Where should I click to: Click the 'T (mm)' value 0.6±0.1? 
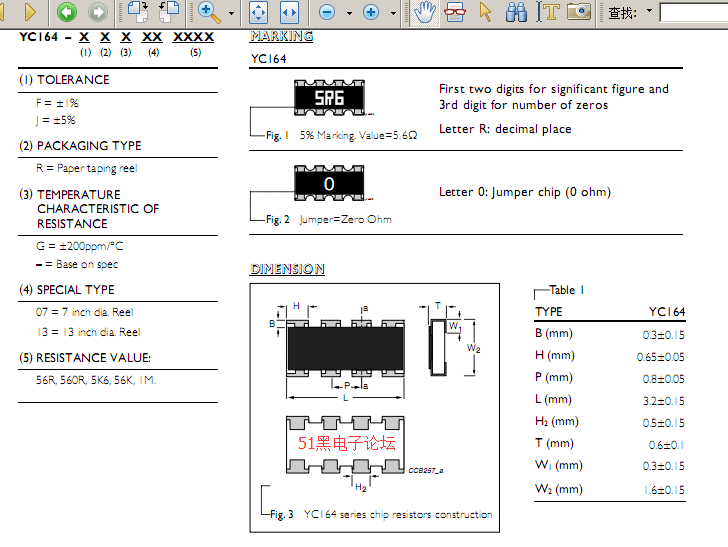click(666, 445)
